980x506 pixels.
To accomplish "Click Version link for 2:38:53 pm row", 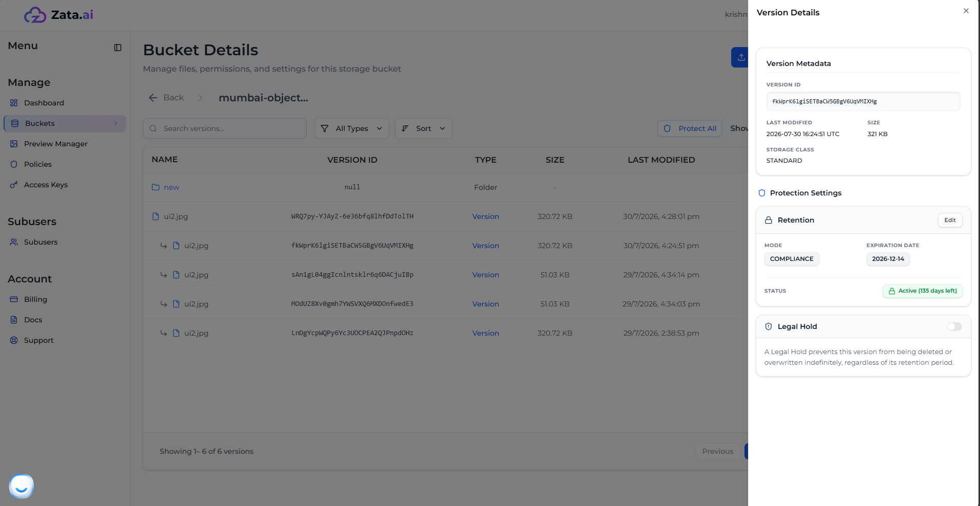I will 485,333.
